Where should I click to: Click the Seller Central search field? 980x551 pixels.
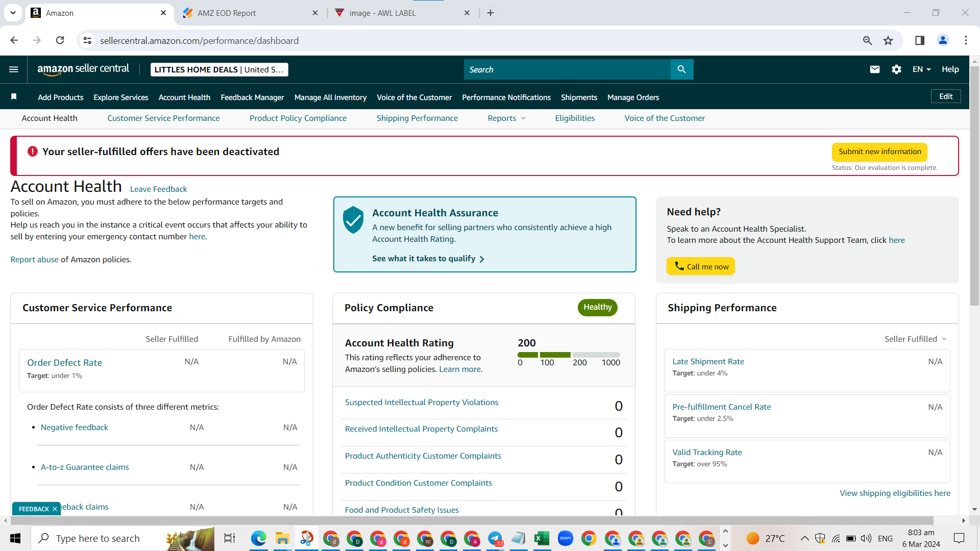point(567,69)
